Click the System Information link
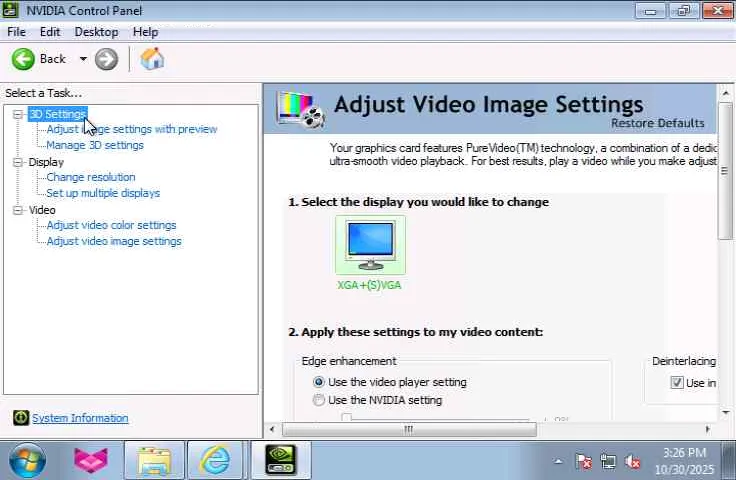736x480 pixels. 80,418
